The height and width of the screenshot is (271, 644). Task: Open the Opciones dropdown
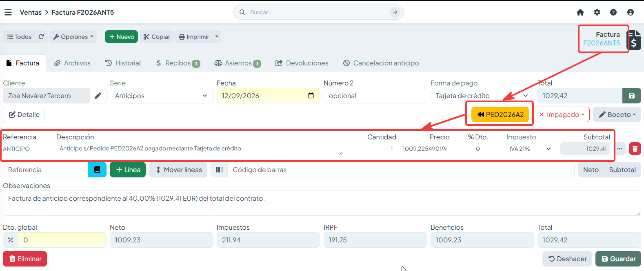click(73, 37)
